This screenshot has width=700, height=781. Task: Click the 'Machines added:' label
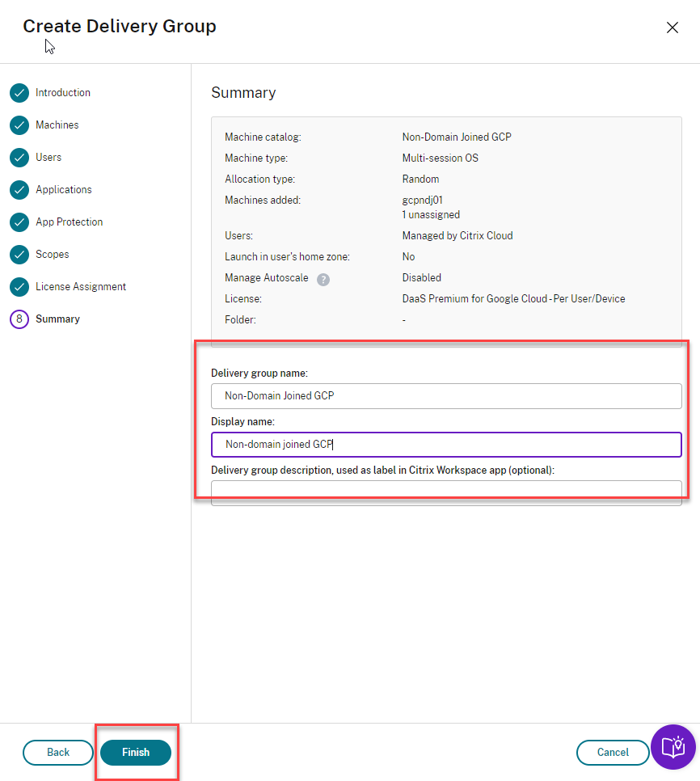(x=263, y=201)
